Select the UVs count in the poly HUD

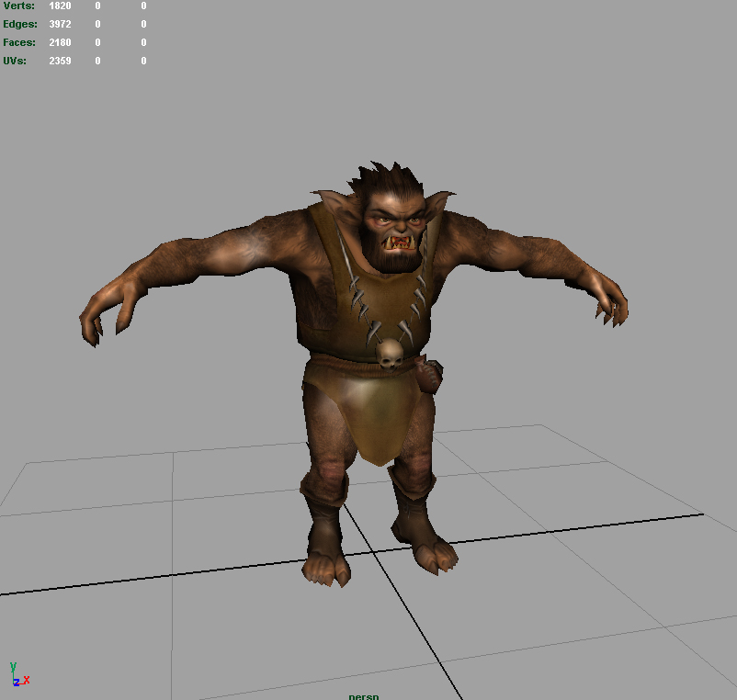[x=59, y=61]
